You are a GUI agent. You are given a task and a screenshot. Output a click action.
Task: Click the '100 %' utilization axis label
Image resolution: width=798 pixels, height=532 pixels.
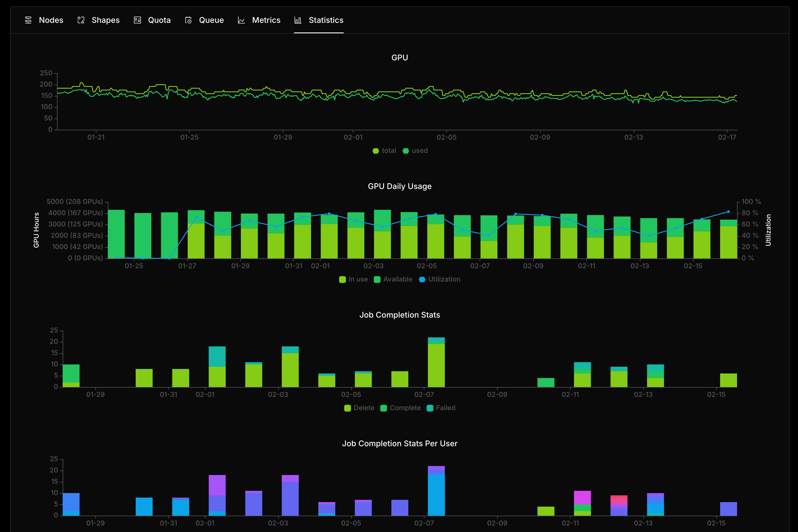[x=751, y=202]
